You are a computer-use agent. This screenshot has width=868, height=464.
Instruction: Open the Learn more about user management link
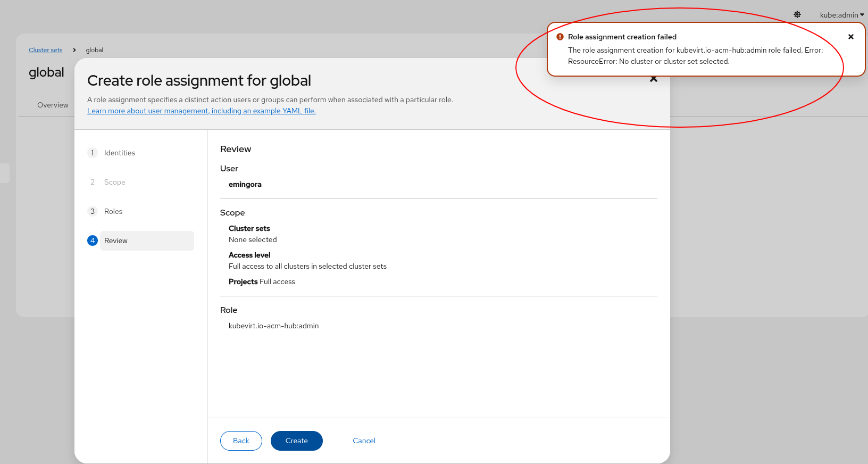pos(201,111)
